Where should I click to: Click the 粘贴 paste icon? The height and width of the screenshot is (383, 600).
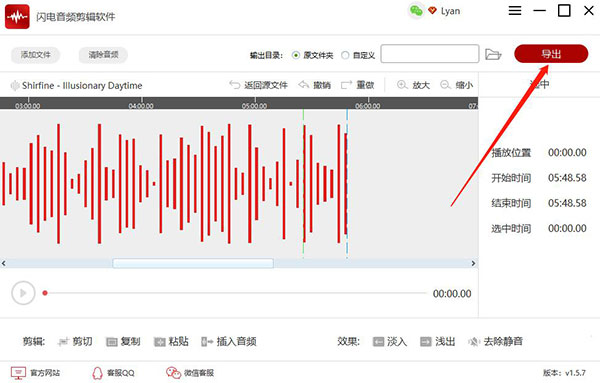pyautogui.click(x=160, y=342)
